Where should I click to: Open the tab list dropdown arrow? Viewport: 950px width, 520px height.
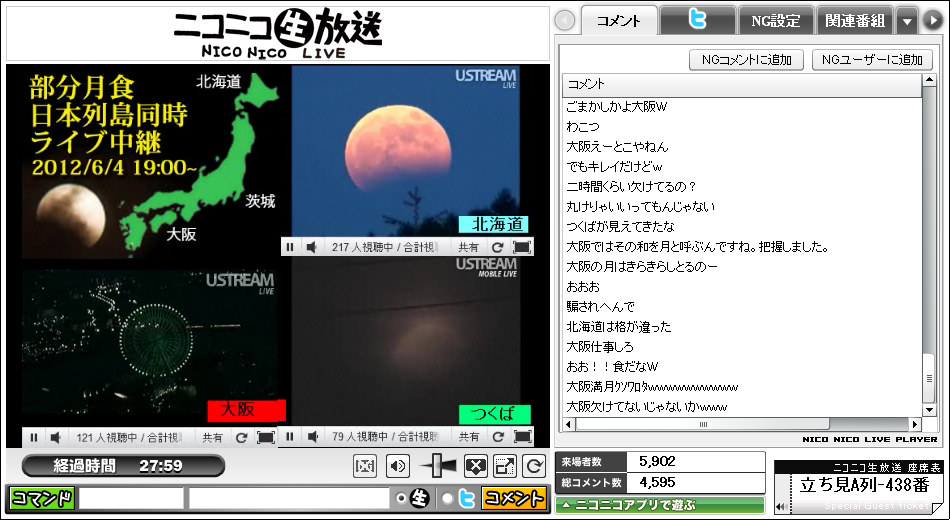tap(906, 21)
